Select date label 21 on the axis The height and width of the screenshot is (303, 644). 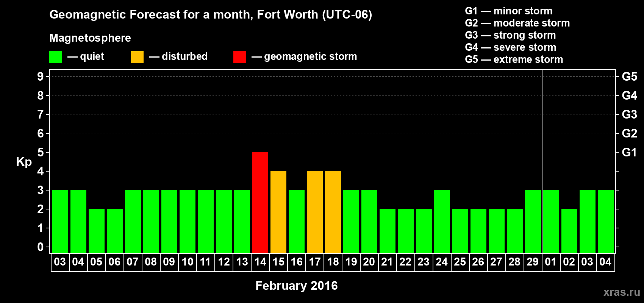(x=387, y=262)
